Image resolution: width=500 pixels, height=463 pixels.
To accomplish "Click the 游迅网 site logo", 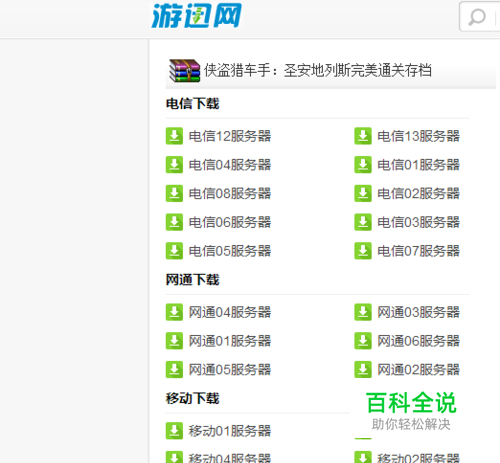I will (x=196, y=16).
